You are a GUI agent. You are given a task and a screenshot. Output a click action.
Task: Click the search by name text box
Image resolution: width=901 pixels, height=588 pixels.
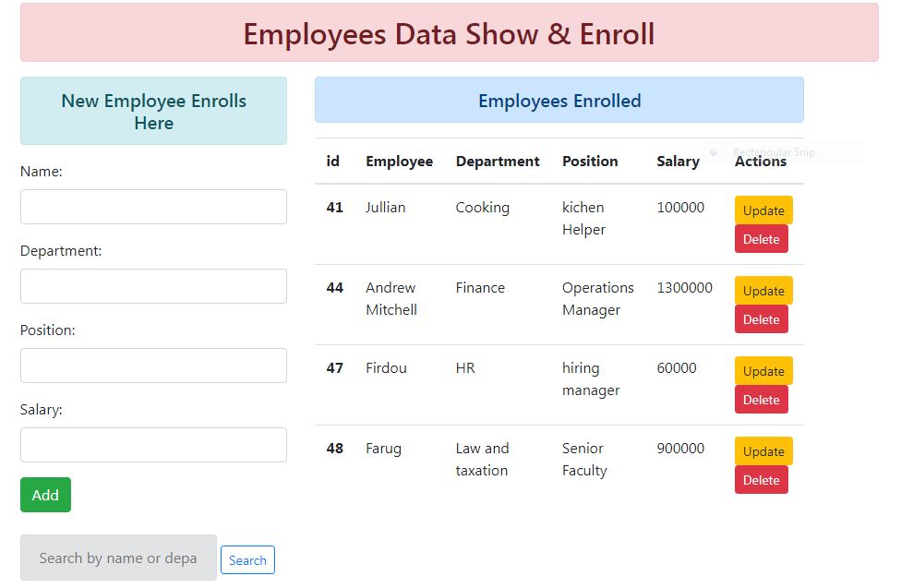coord(117,558)
